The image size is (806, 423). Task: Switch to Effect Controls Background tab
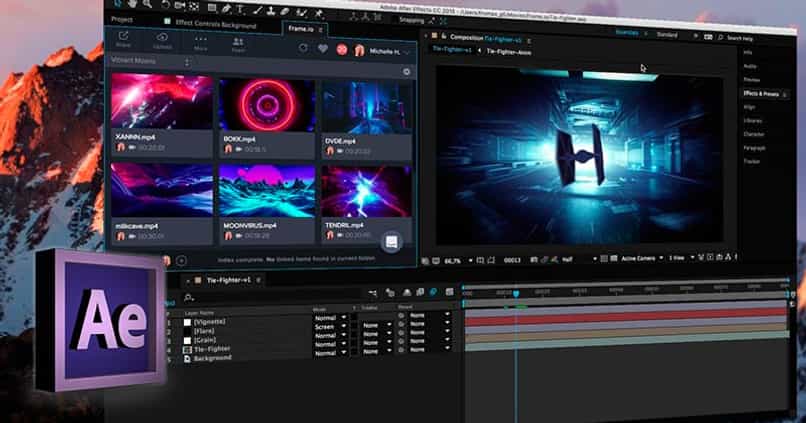pyautogui.click(x=216, y=24)
